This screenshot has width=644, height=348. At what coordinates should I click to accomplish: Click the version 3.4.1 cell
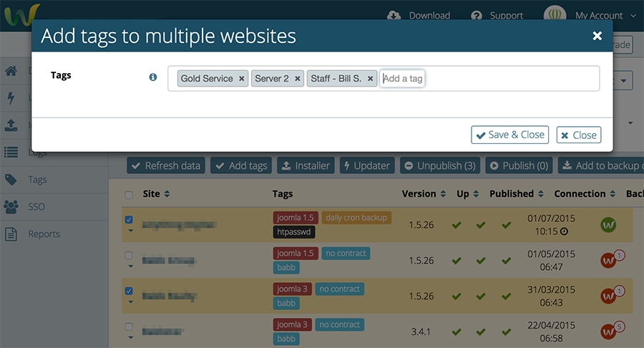pyautogui.click(x=421, y=332)
